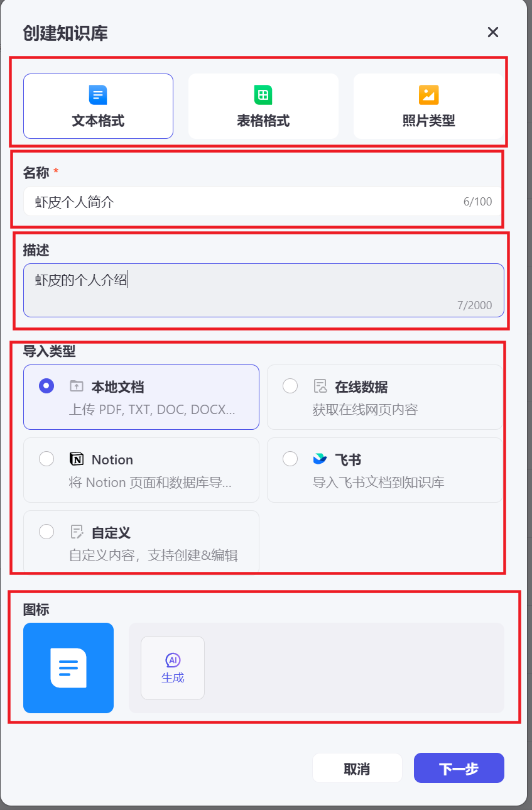Click the local document folder icon
Image resolution: width=532 pixels, height=810 pixels.
[x=77, y=386]
